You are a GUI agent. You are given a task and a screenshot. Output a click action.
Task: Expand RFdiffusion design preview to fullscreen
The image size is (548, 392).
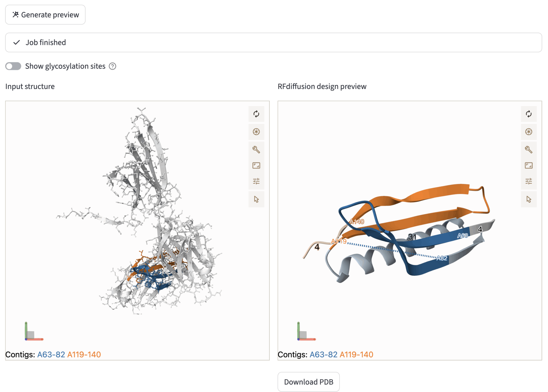tap(529, 166)
